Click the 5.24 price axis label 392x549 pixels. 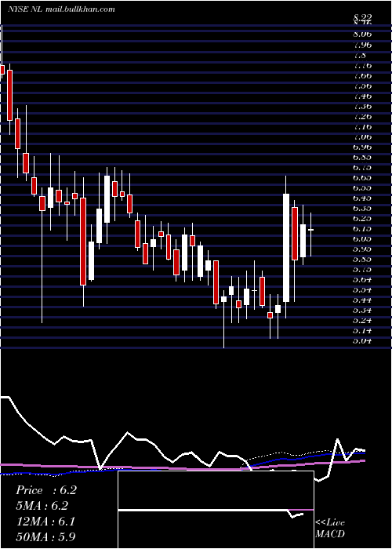(362, 321)
